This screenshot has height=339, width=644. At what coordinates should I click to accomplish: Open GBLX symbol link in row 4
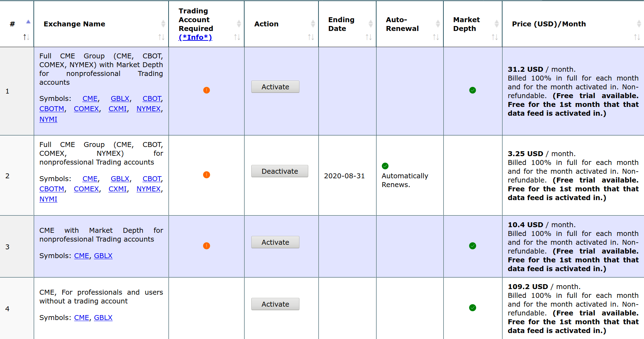[x=103, y=318]
